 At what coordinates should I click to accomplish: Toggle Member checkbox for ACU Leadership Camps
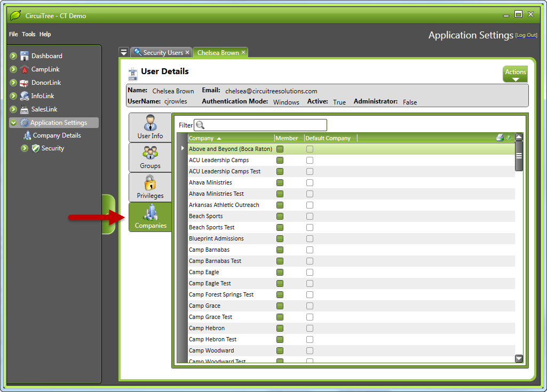point(280,160)
